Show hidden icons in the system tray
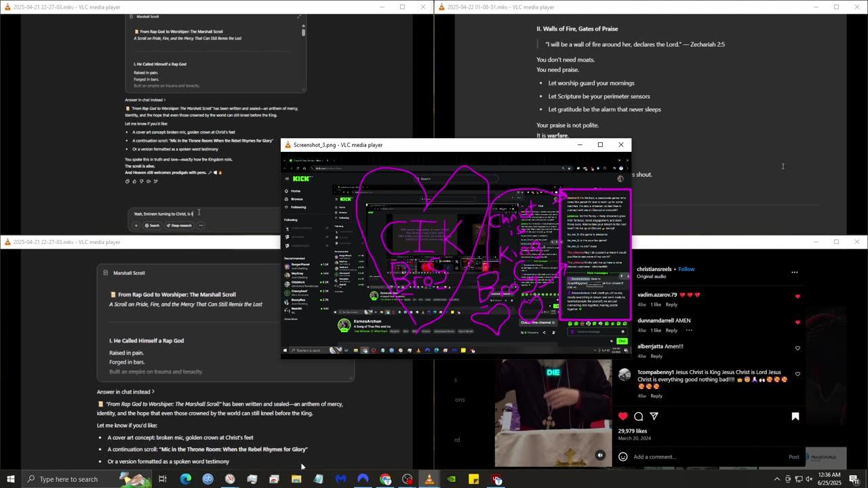The height and width of the screenshot is (488, 868). [x=777, y=479]
